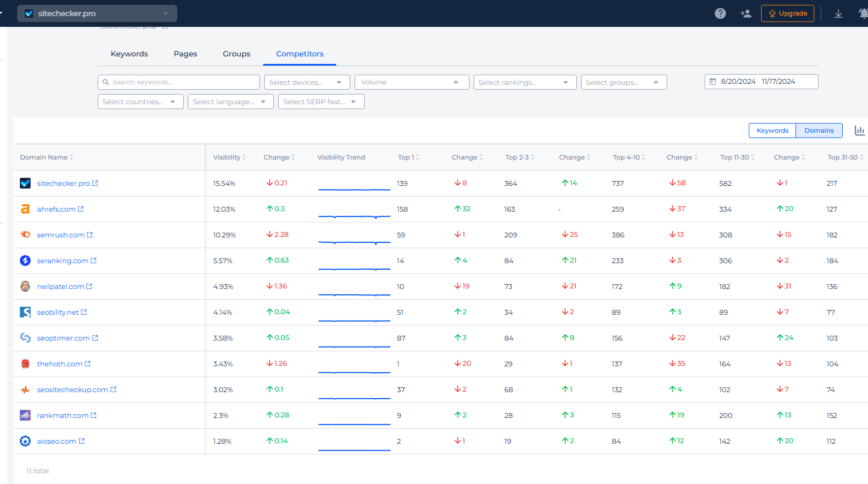Switch to the Groups tab

[236, 54]
